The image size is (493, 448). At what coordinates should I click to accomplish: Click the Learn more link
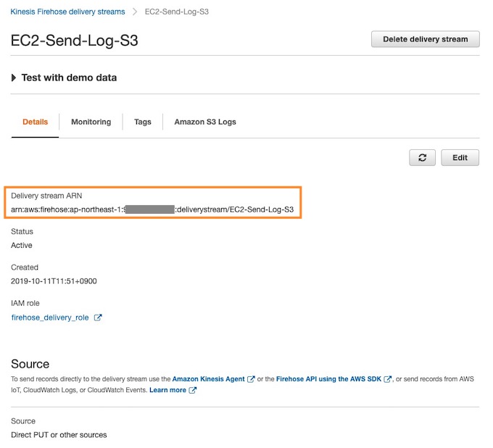(167, 390)
